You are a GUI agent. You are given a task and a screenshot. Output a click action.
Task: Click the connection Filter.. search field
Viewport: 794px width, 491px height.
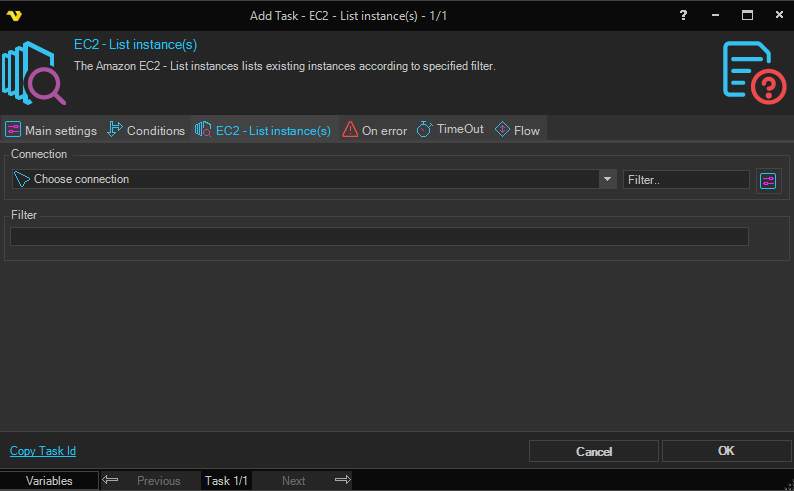point(686,179)
